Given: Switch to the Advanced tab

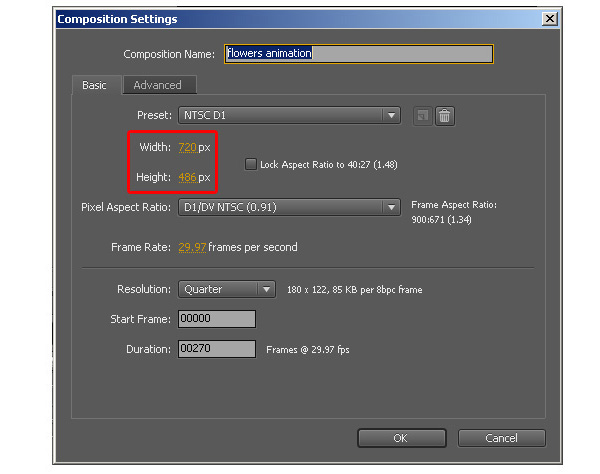Looking at the screenshot, I should click(x=158, y=85).
